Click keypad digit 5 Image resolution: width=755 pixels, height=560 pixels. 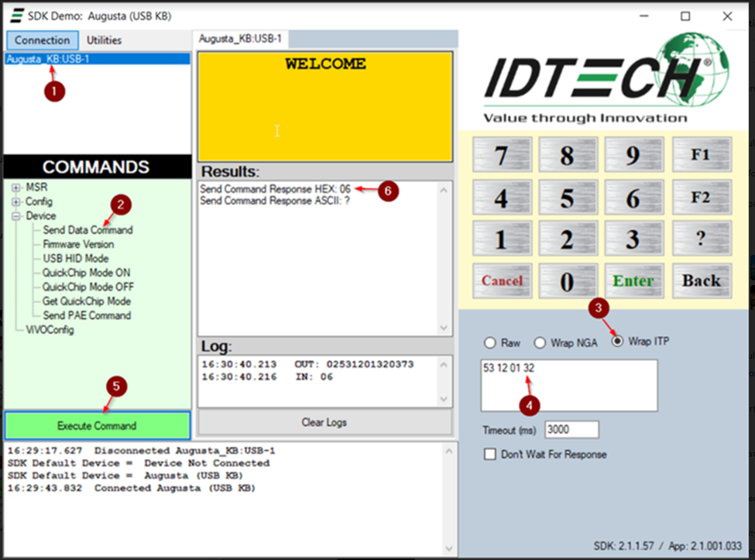click(x=568, y=197)
